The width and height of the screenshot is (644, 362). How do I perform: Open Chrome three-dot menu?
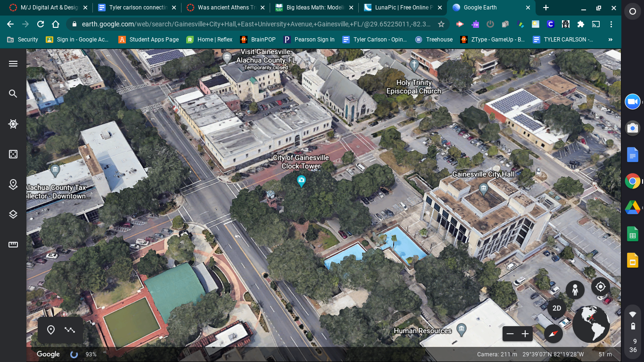coord(611,24)
